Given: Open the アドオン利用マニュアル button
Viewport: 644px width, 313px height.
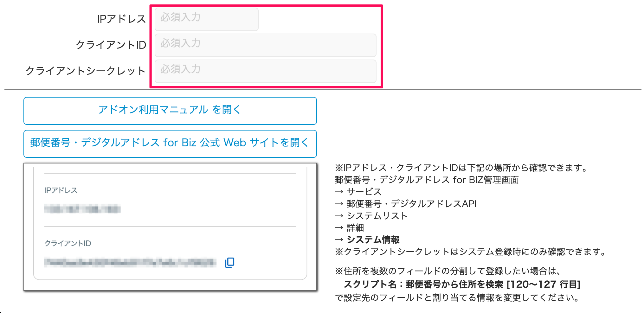Looking at the screenshot, I should 170,111.
